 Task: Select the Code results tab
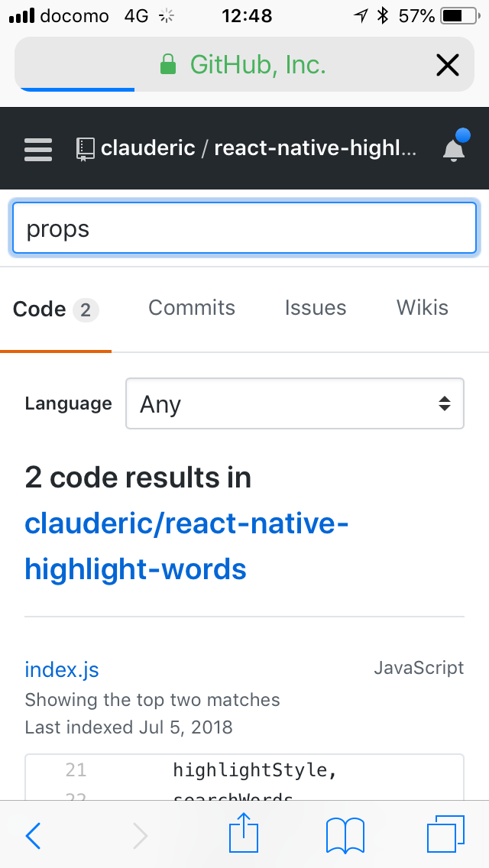click(55, 309)
